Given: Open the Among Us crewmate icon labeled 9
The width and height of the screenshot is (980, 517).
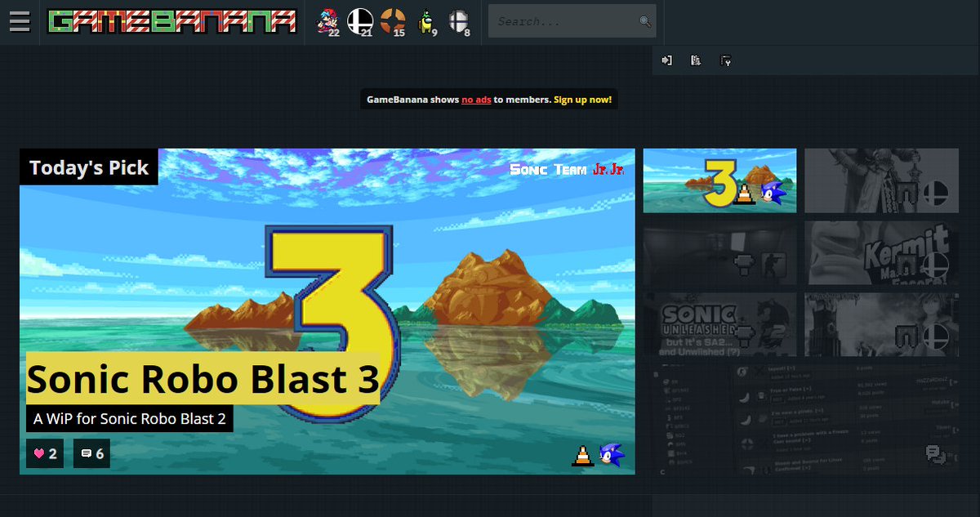Looking at the screenshot, I should [426, 22].
